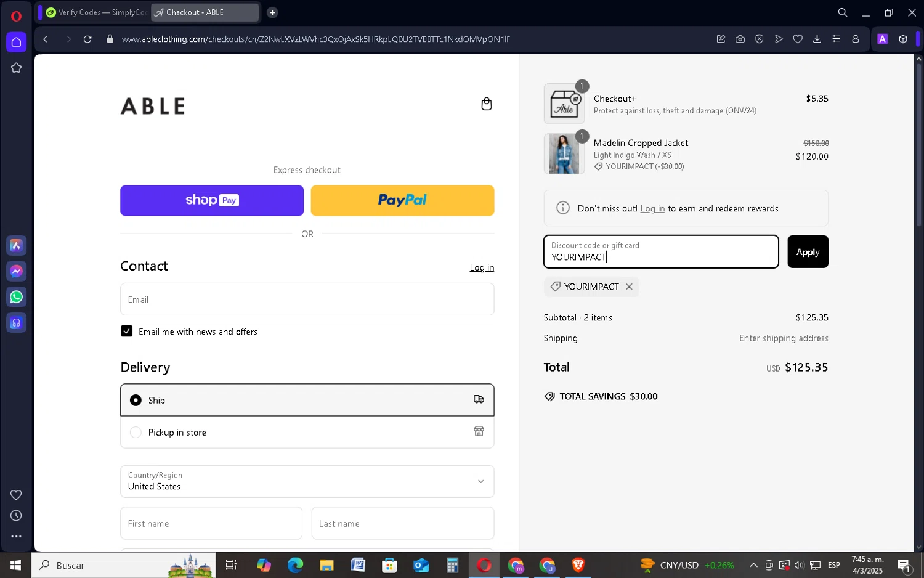
Task: Open Task View on taskbar
Action: click(x=232, y=565)
